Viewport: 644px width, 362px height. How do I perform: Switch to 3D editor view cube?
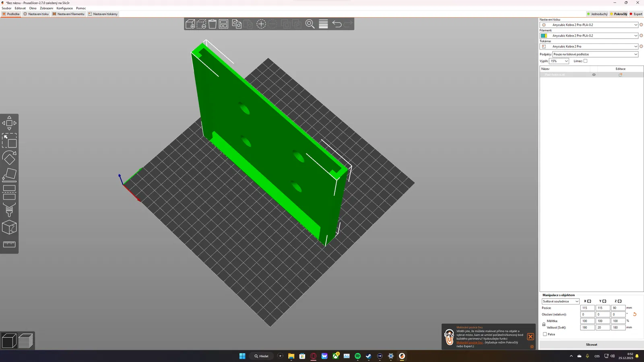(x=9, y=341)
